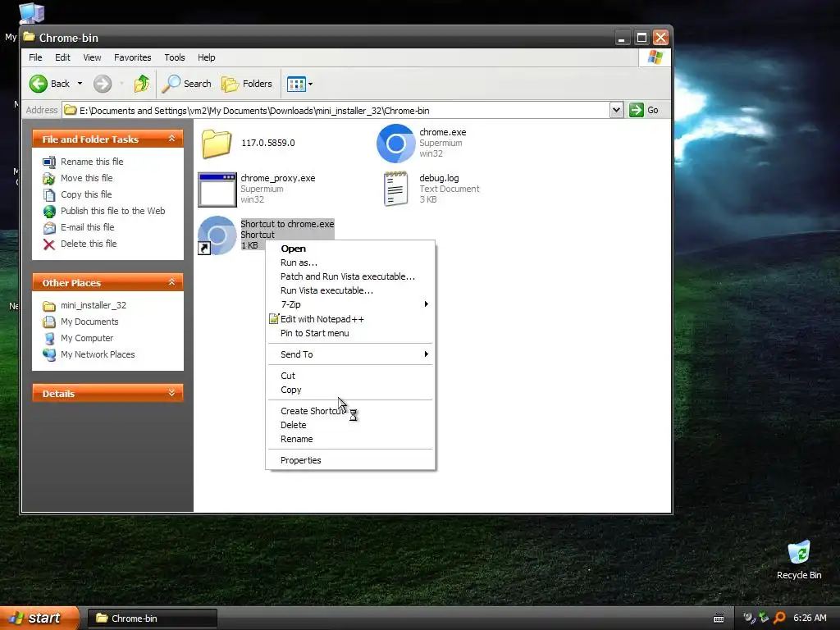Click the green Back arrow icon

click(39, 84)
